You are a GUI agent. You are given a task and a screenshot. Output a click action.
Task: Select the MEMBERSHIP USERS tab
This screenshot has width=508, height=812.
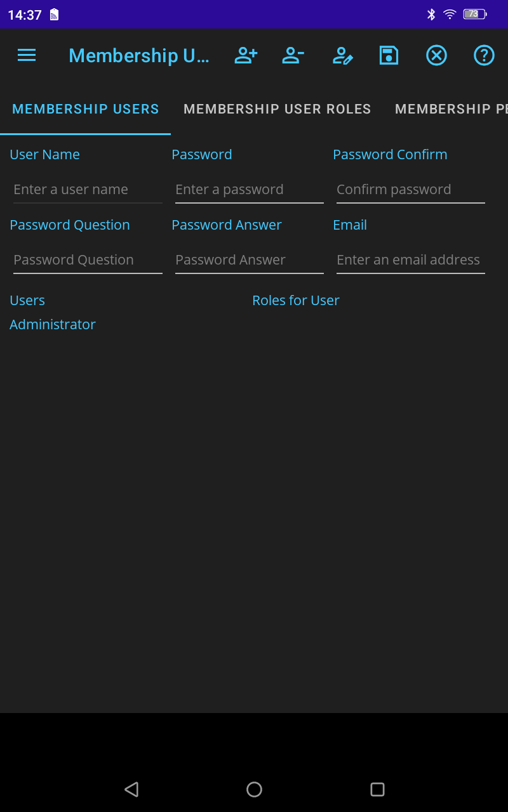pos(85,108)
